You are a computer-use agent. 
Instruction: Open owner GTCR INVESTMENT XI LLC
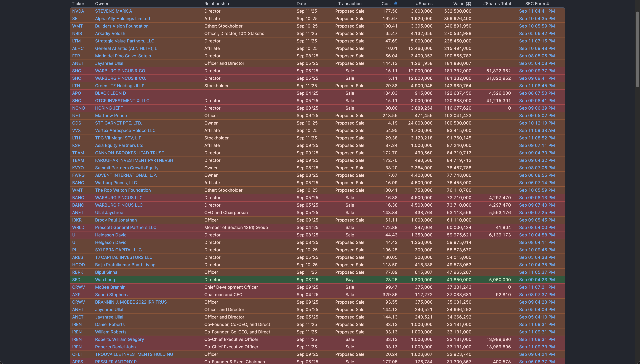(x=122, y=101)
